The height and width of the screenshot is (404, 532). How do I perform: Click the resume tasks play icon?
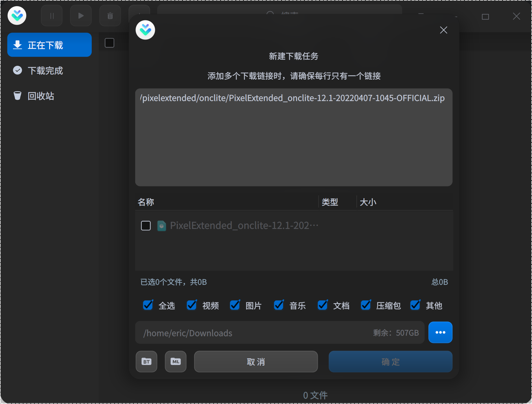coord(81,16)
